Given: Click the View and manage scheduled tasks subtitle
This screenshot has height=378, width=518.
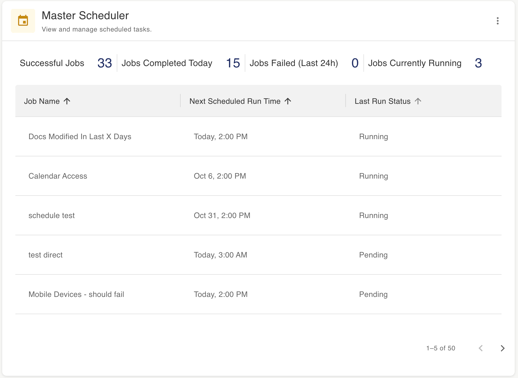Looking at the screenshot, I should pyautogui.click(x=96, y=29).
